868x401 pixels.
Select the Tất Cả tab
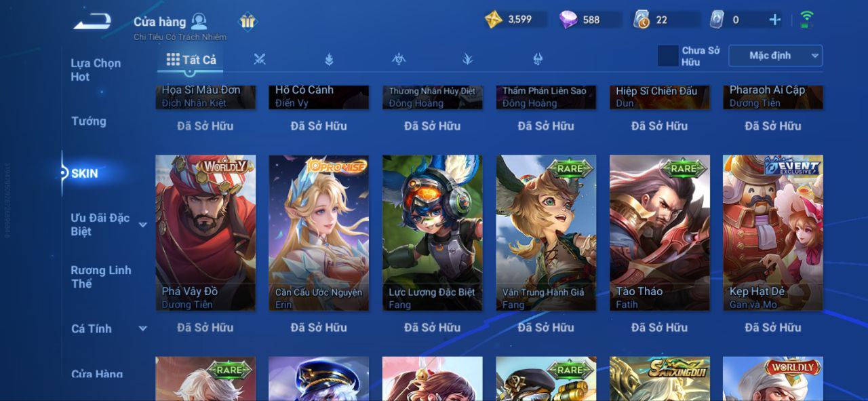coord(191,60)
